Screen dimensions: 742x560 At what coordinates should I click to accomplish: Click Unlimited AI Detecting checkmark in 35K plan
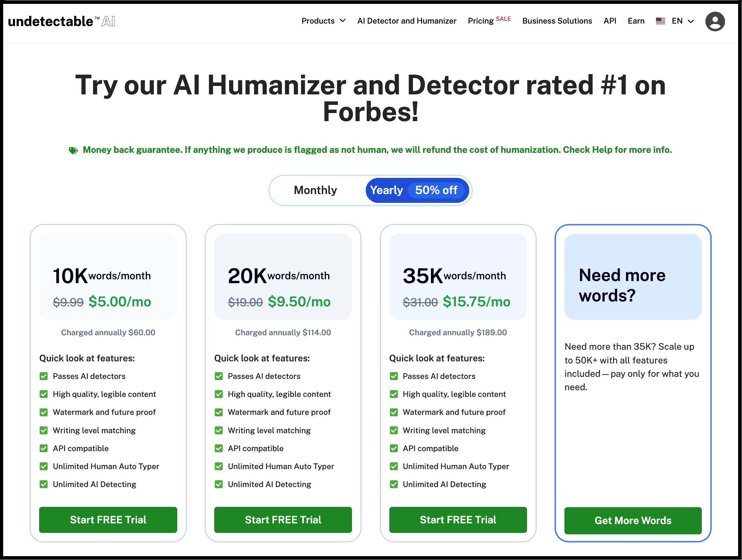click(x=394, y=484)
